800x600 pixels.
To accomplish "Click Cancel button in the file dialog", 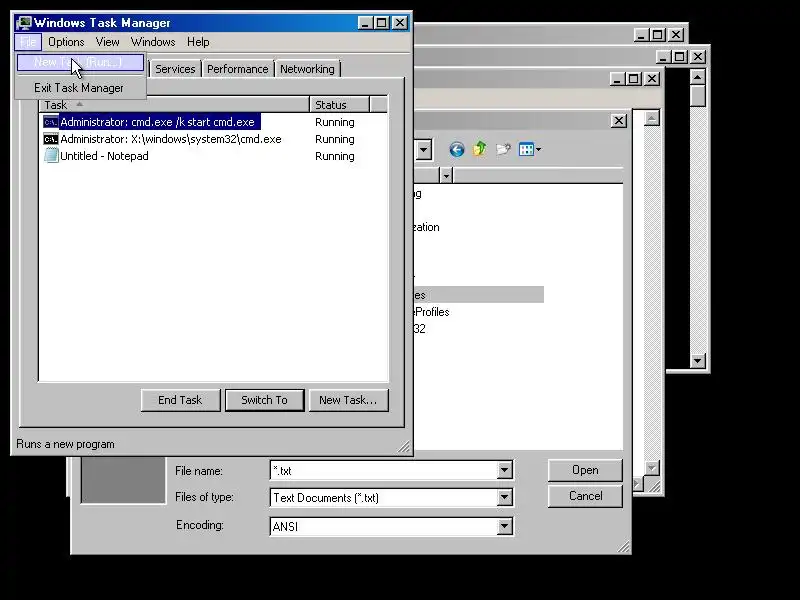I will (585, 496).
